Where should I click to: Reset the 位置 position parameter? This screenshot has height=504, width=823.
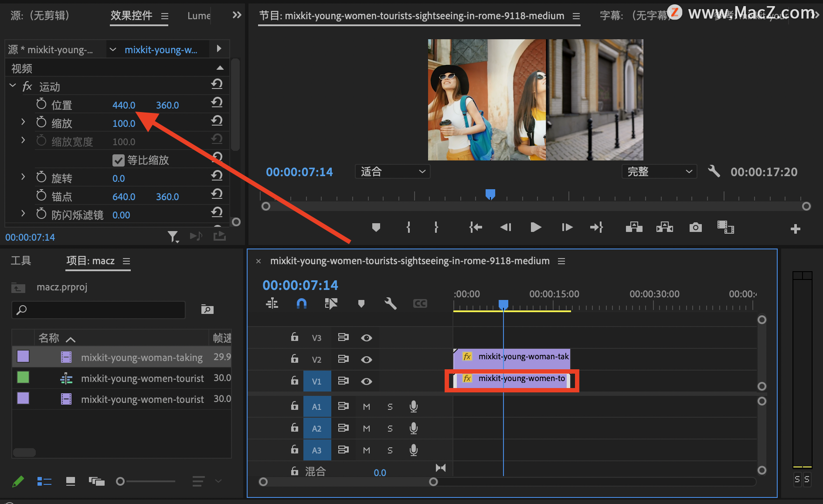point(217,102)
